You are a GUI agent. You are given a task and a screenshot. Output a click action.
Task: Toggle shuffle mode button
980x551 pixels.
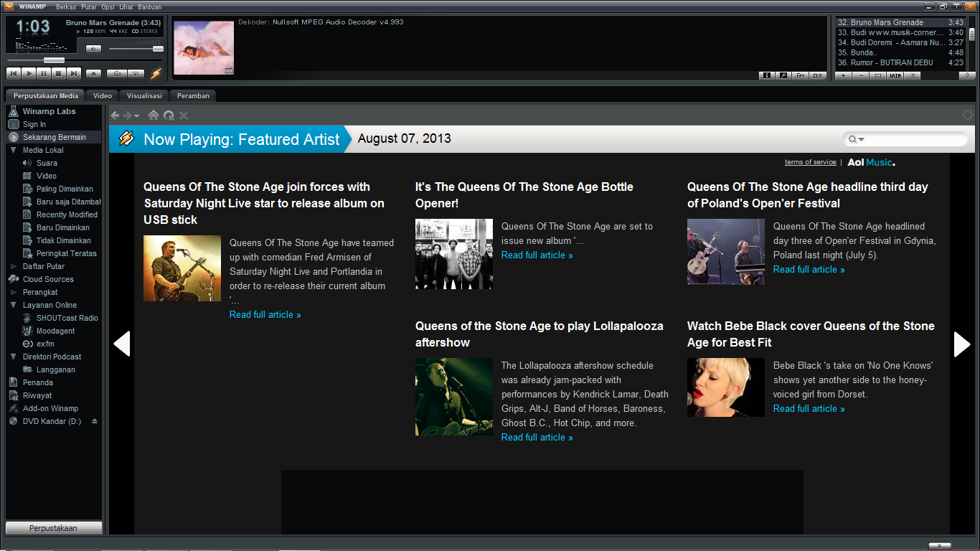click(x=116, y=73)
